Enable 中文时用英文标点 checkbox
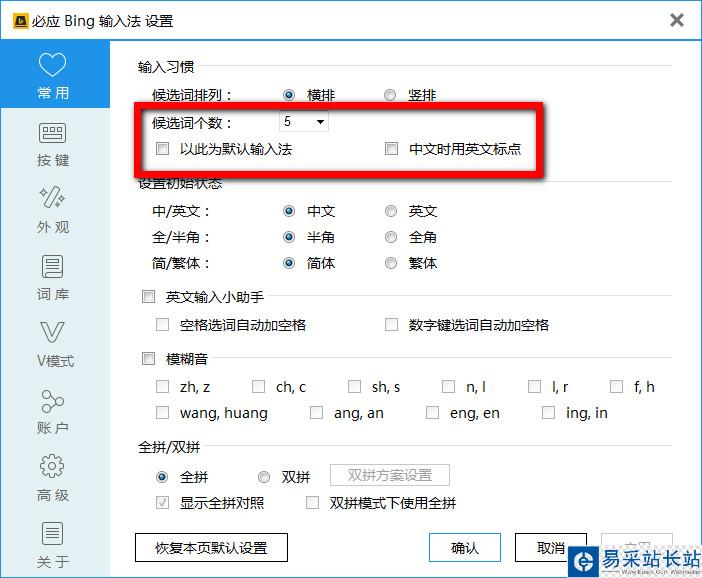 391,148
